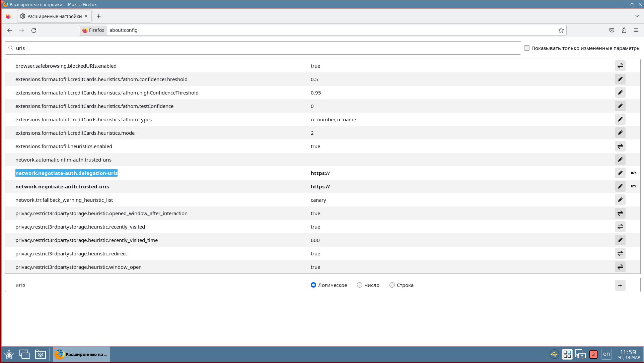Edit fathom.types preference pencil

[620, 119]
